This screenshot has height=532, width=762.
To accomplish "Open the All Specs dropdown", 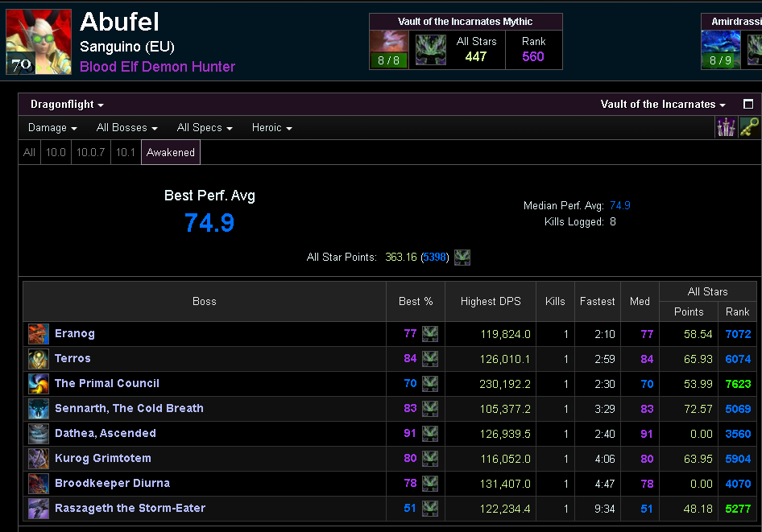I will coord(205,128).
